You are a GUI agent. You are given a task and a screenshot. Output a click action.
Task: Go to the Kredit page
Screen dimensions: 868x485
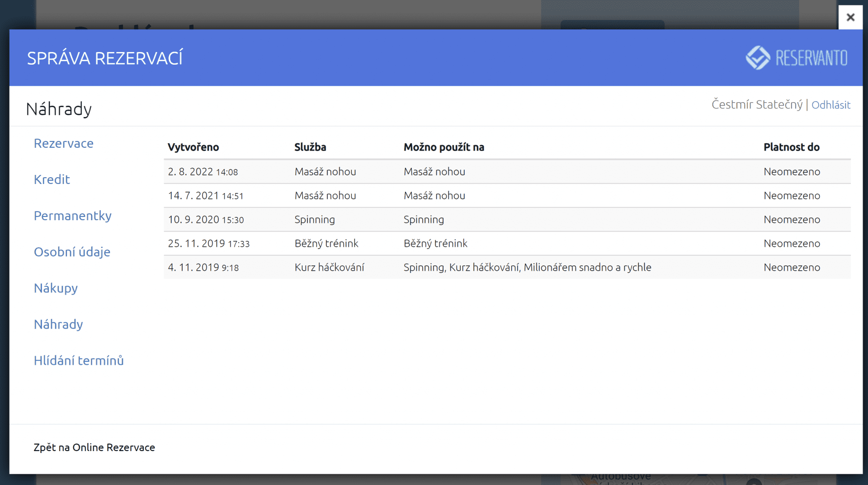point(52,179)
